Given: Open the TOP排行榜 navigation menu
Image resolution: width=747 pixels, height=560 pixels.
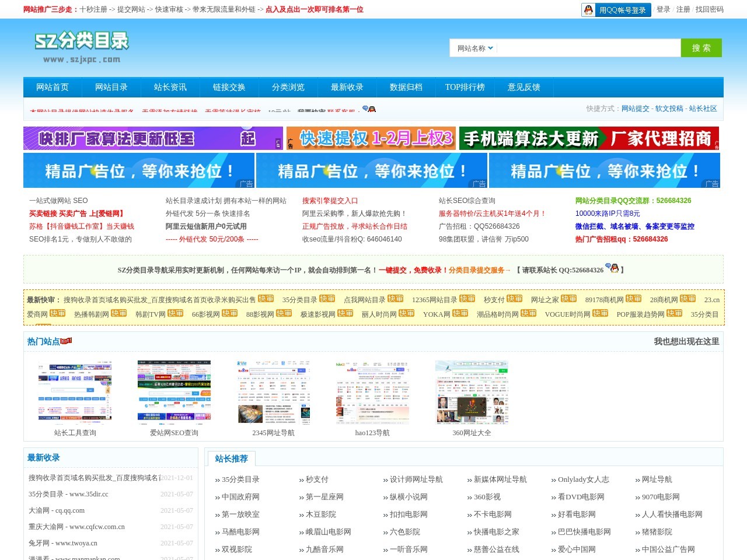Looking at the screenshot, I should [465, 87].
